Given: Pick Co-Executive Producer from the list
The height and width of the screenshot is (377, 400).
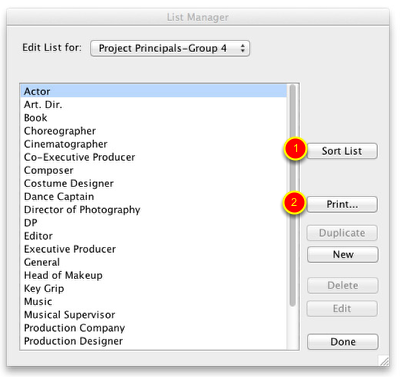Looking at the screenshot, I should click(154, 157).
